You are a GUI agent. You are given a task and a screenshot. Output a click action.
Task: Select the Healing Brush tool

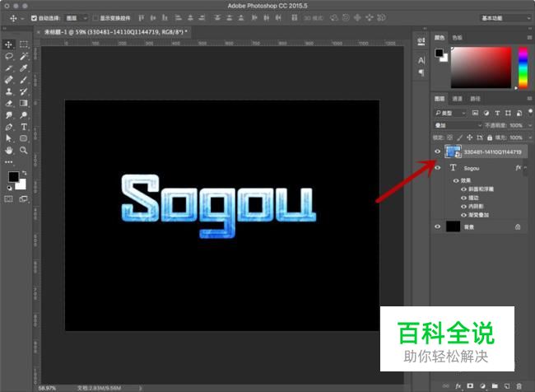tap(8, 80)
